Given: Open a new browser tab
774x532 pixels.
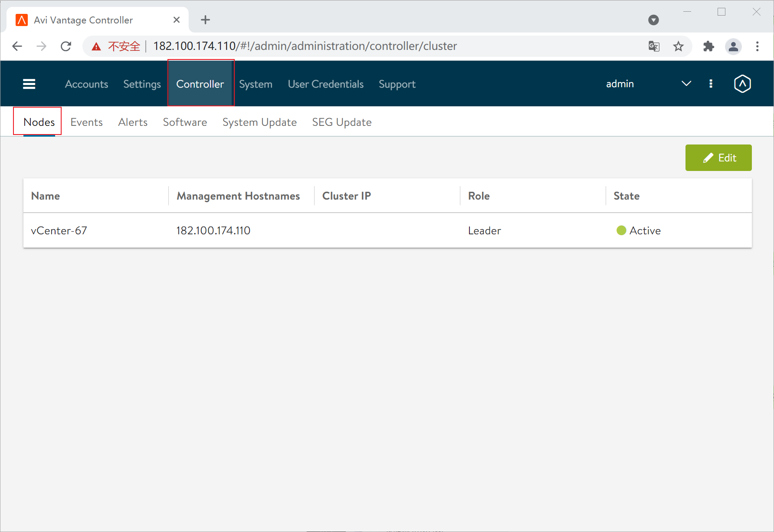Looking at the screenshot, I should point(205,20).
